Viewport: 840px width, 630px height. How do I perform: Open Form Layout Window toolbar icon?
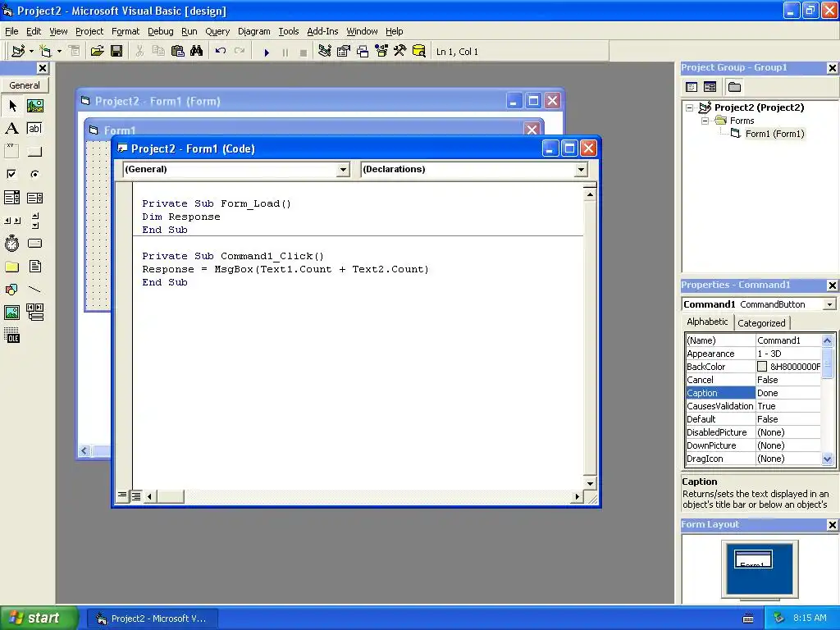pyautogui.click(x=363, y=51)
